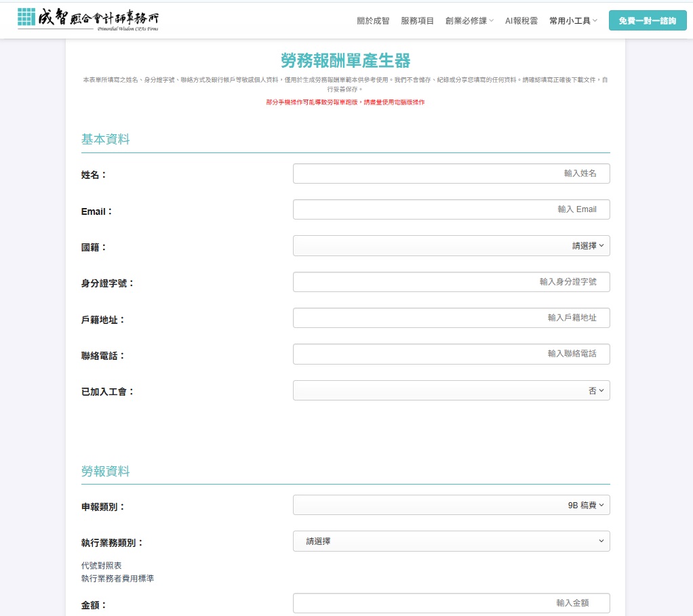
Task: Open the 服務項目 menu item
Action: pos(417,21)
